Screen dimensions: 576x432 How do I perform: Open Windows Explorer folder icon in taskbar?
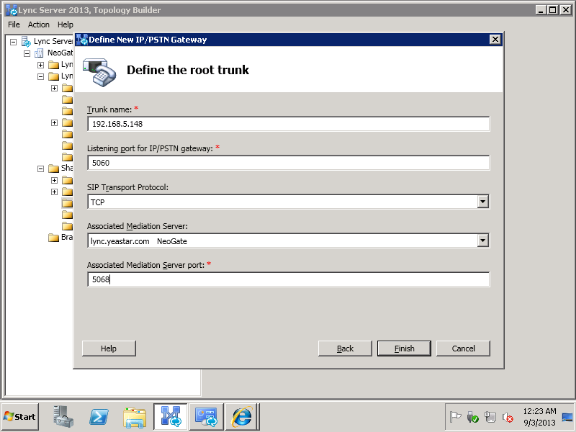pyautogui.click(x=134, y=417)
